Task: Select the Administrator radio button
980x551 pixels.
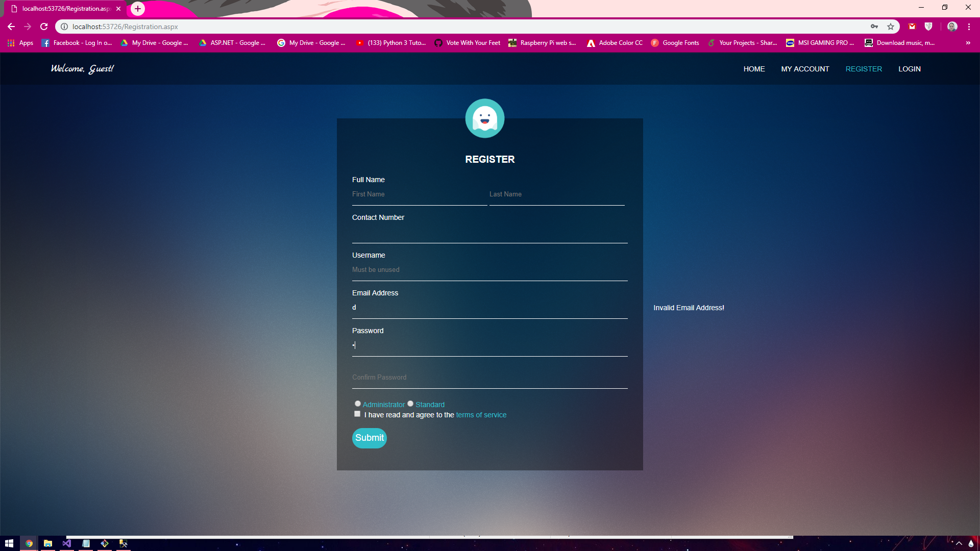Action: [358, 404]
